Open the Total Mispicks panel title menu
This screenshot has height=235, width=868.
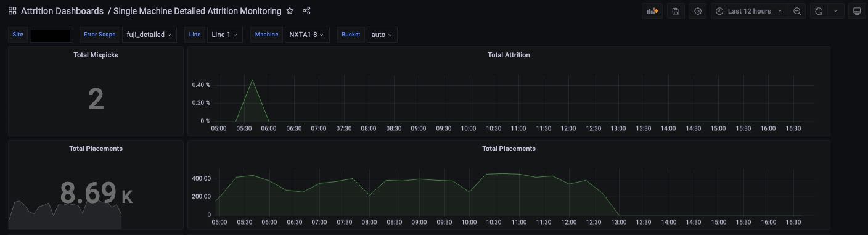[96, 55]
